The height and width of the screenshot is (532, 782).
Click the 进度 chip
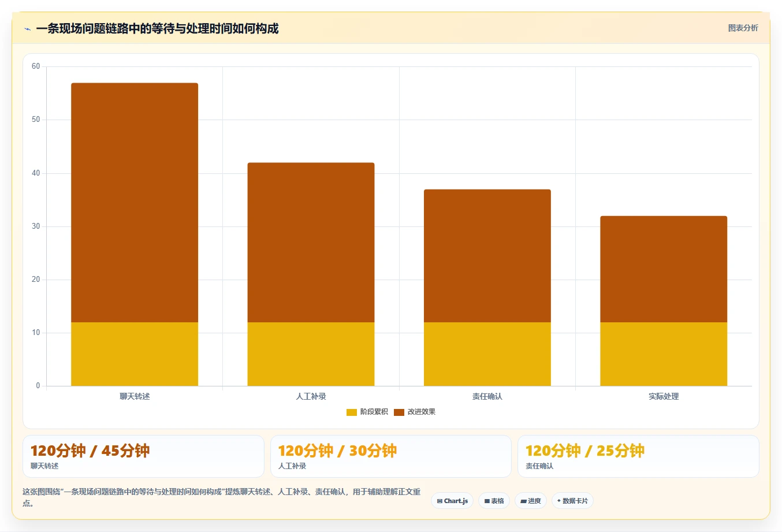[x=531, y=501]
